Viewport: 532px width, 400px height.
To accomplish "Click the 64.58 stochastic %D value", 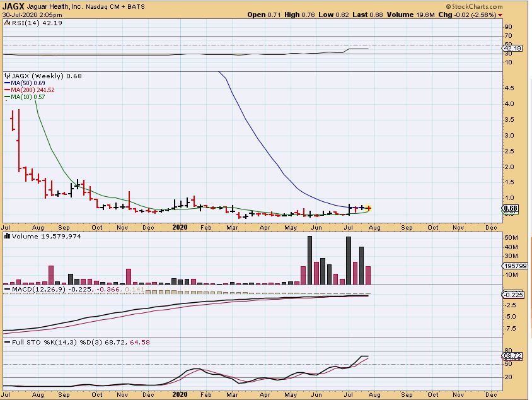I will (140, 343).
